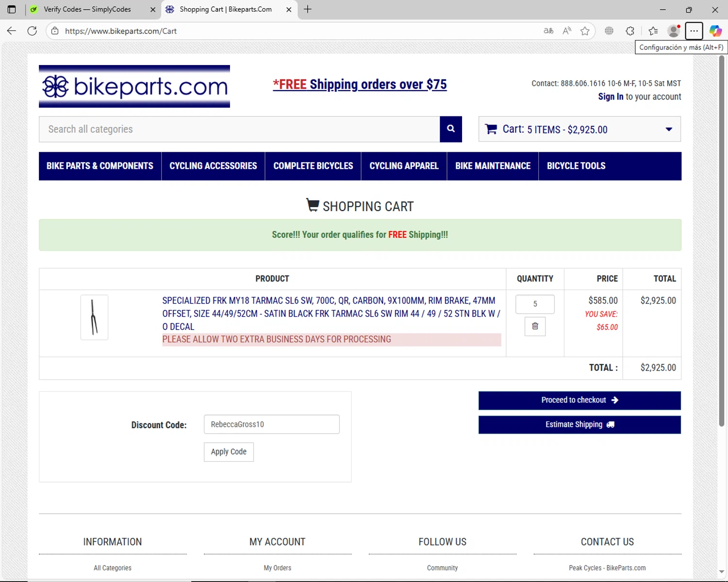The image size is (728, 582).
Task: Click the processing delay notice text
Action: [x=277, y=339]
